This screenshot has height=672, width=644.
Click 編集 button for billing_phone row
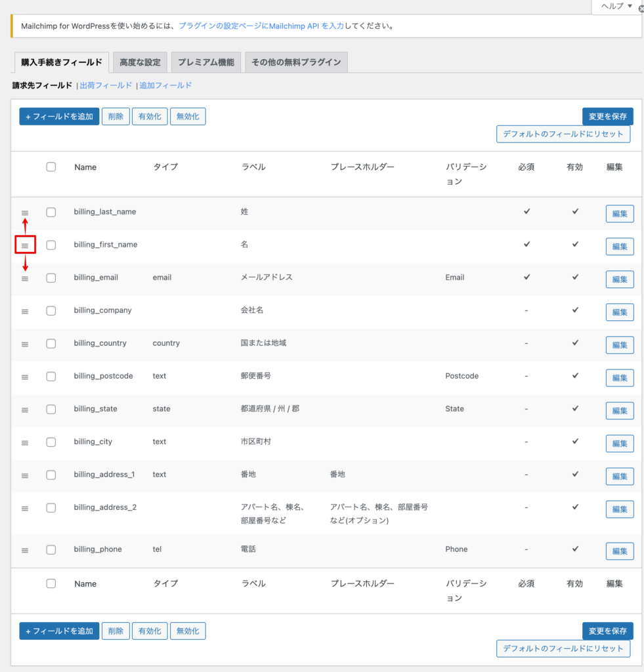pyautogui.click(x=619, y=551)
